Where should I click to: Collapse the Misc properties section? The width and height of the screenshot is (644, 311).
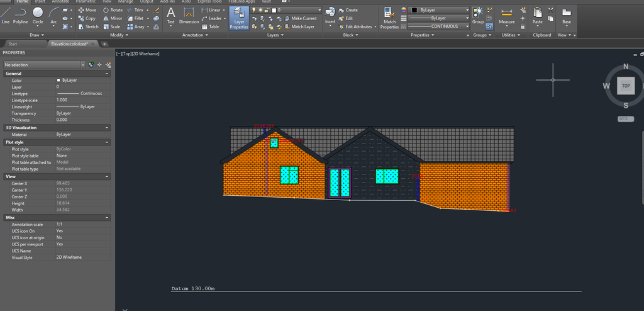point(107,217)
